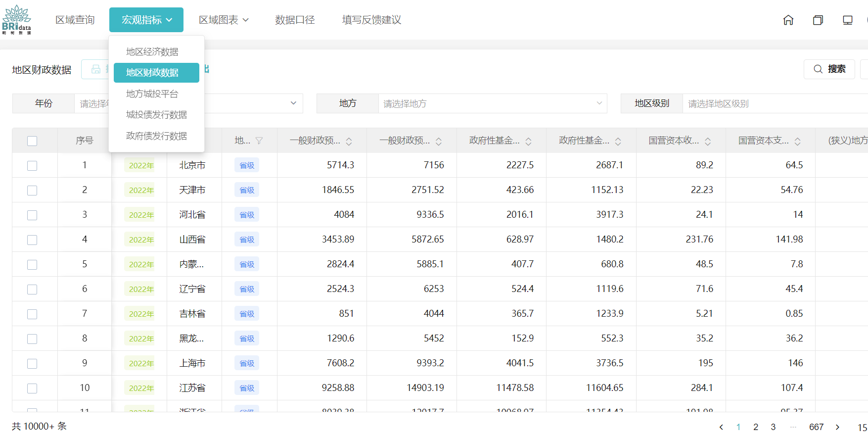Select 地方城投平台 menu item
The image size is (868, 437).
156,94
